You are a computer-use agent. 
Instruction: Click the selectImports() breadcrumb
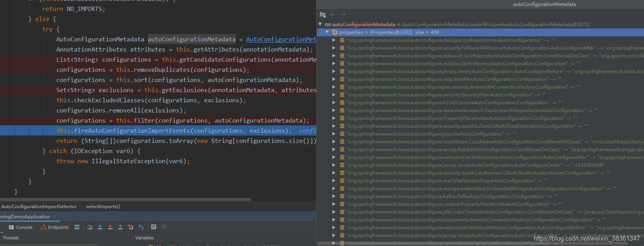click(103, 207)
